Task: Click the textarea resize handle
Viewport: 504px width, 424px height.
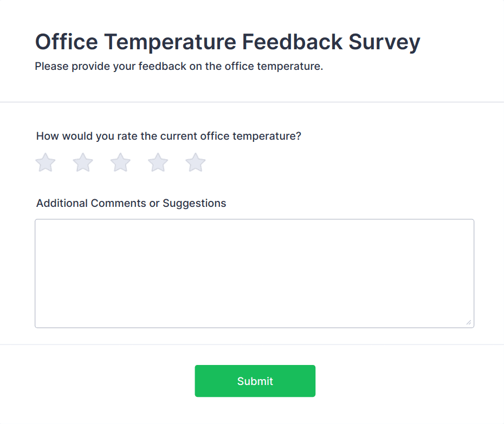Action: (469, 323)
